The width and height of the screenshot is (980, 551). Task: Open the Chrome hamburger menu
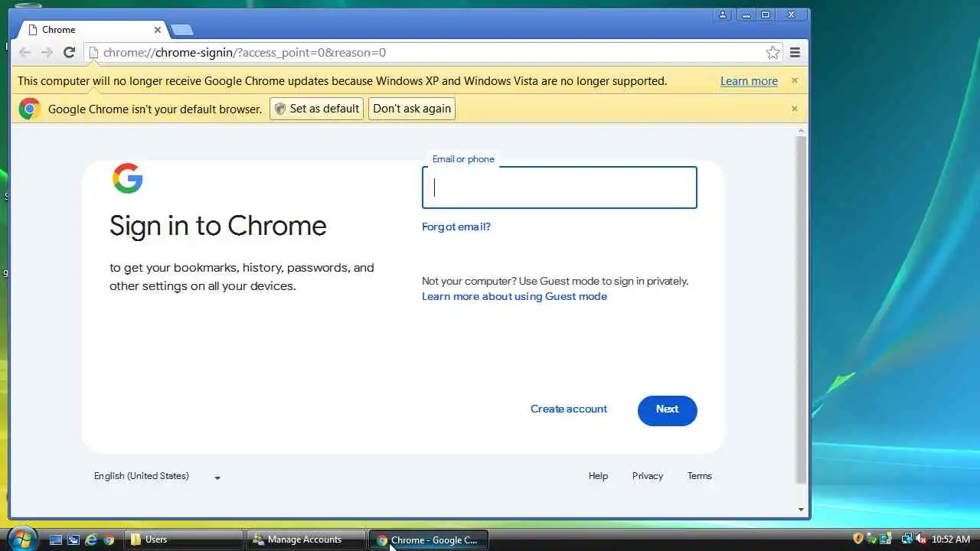(795, 52)
